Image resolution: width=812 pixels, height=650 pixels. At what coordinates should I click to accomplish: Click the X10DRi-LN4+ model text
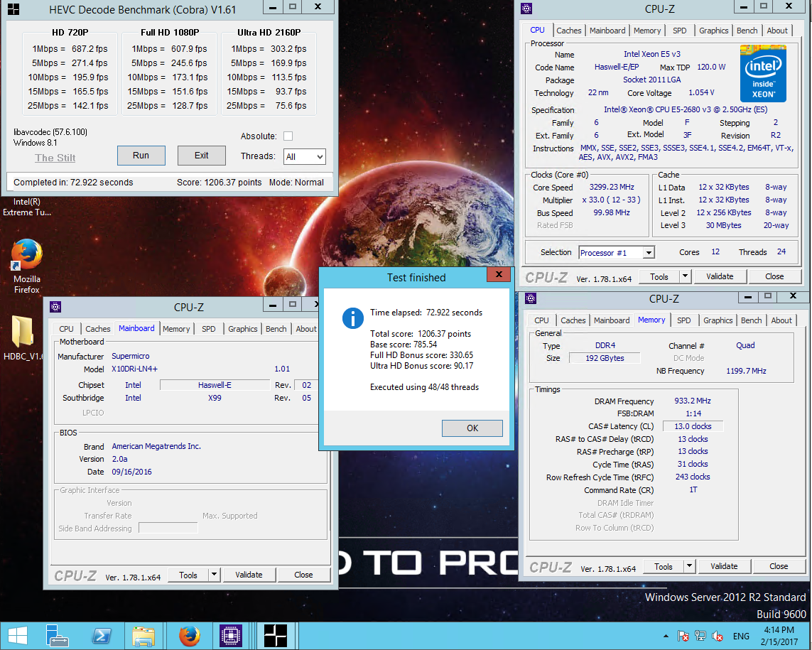pyautogui.click(x=135, y=369)
